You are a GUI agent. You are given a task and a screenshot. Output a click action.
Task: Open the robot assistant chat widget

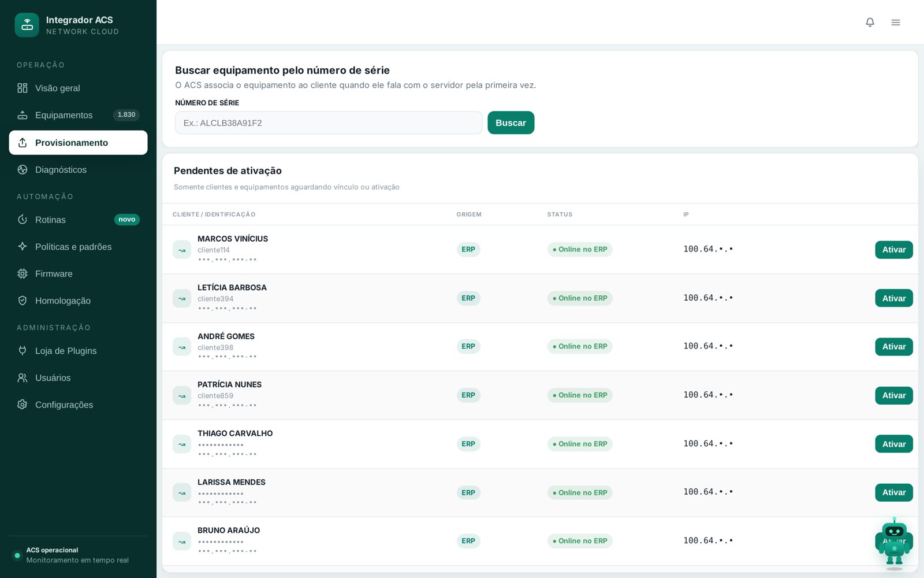[894, 543]
